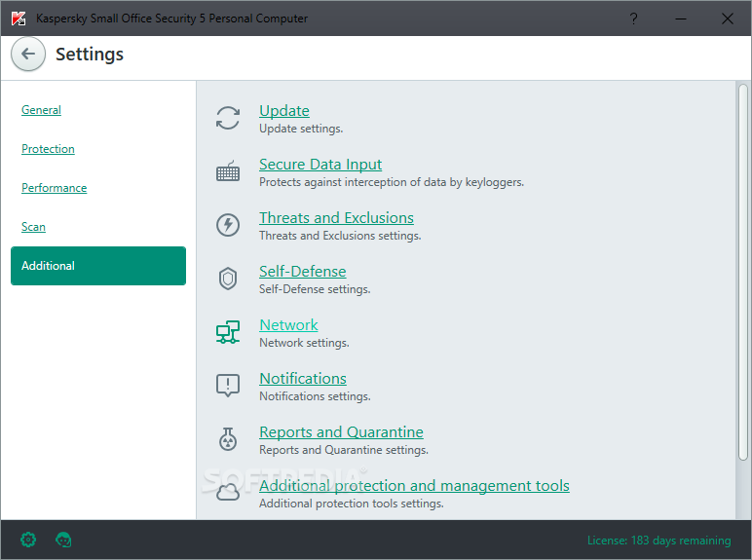Select the Additional settings tab

98,266
